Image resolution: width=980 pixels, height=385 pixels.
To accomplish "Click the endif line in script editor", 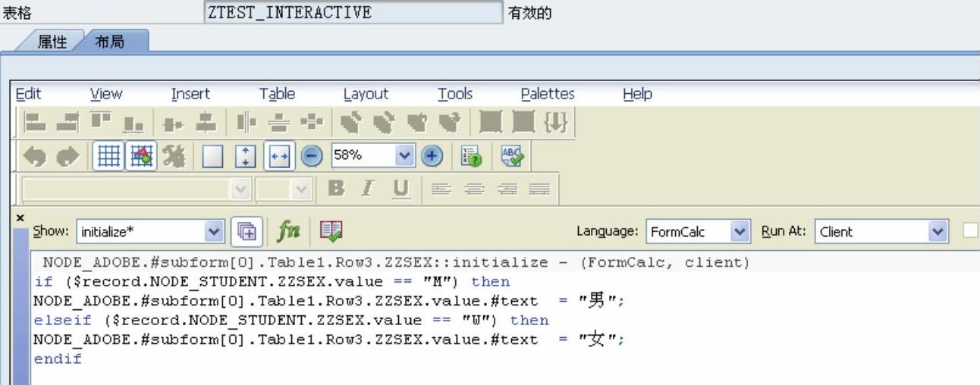I will (x=58, y=359).
